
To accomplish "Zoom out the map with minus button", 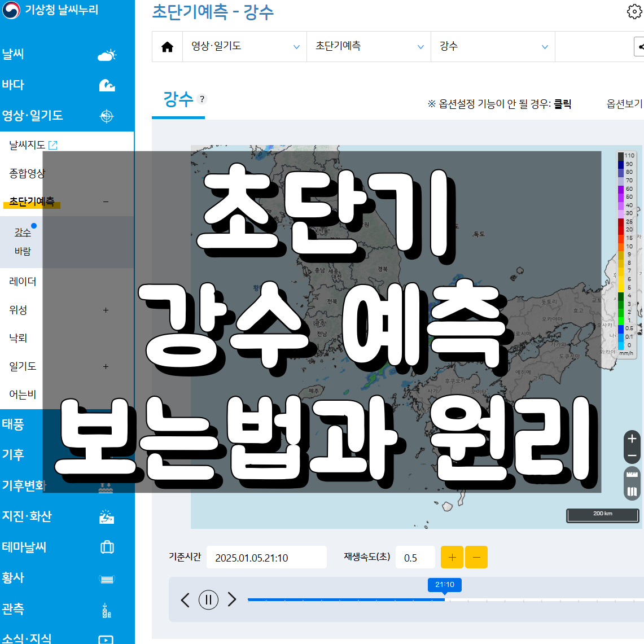I will 632,455.
